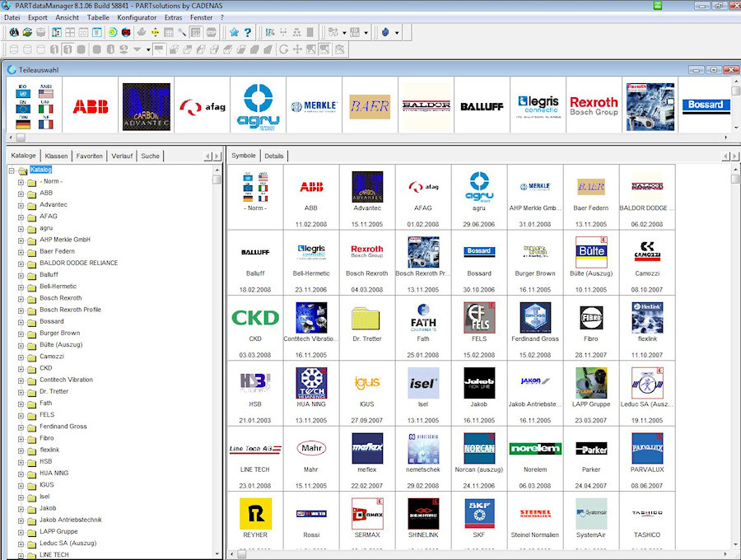This screenshot has height=560, width=741.
Task: Open the Fenster menu
Action: pos(202,17)
